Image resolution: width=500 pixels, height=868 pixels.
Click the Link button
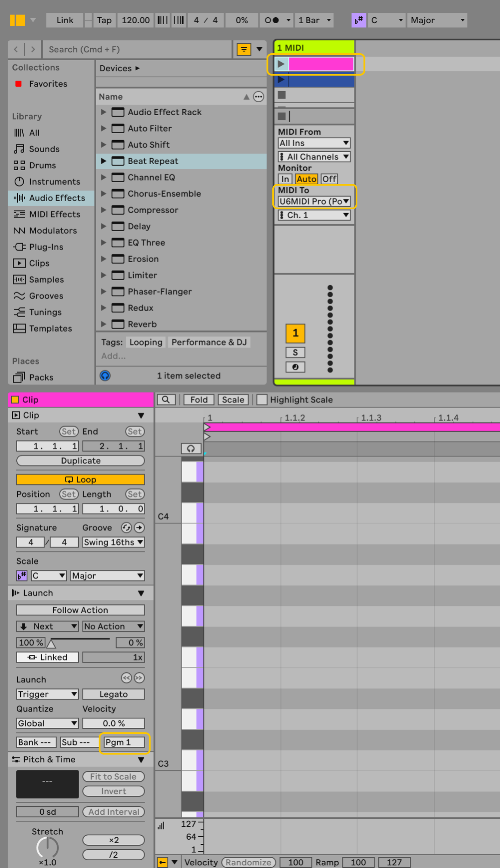coord(65,20)
